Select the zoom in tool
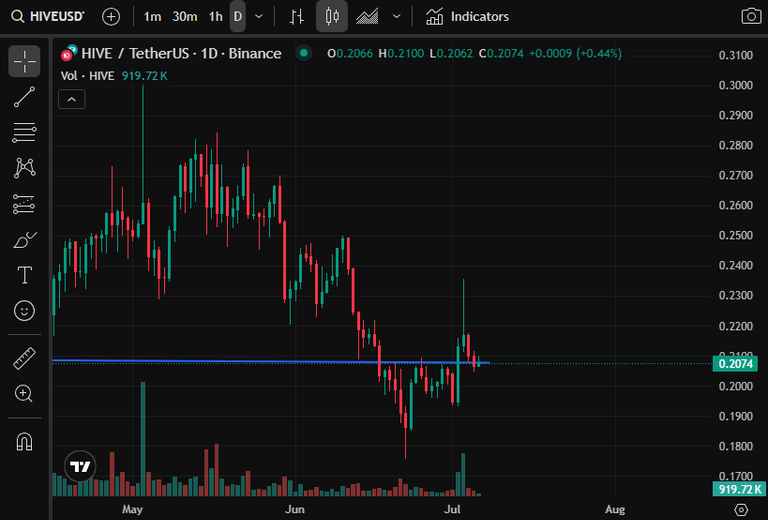 point(24,393)
